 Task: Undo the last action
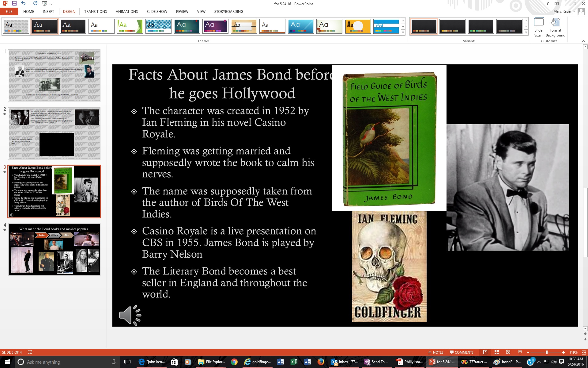coord(23,3)
